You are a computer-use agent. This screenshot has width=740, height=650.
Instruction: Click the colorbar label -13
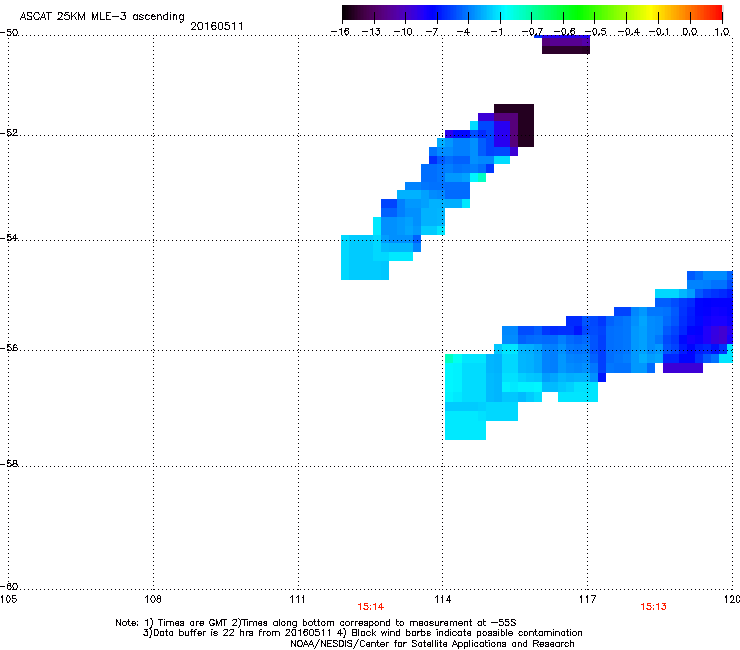(x=371, y=32)
